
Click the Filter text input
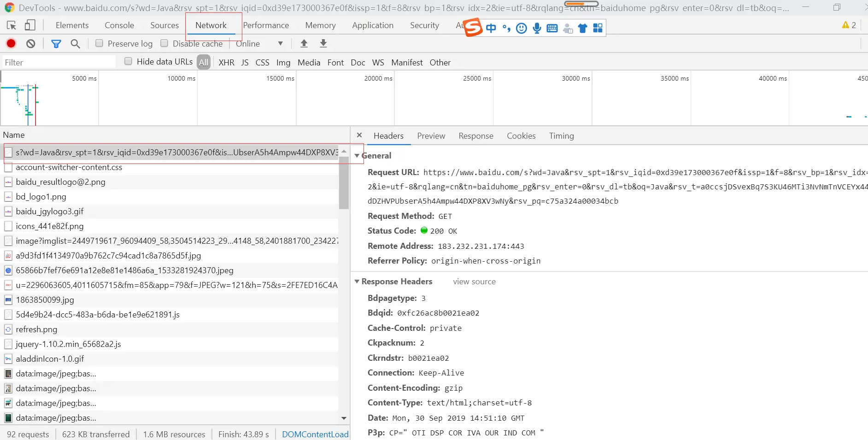pos(59,62)
